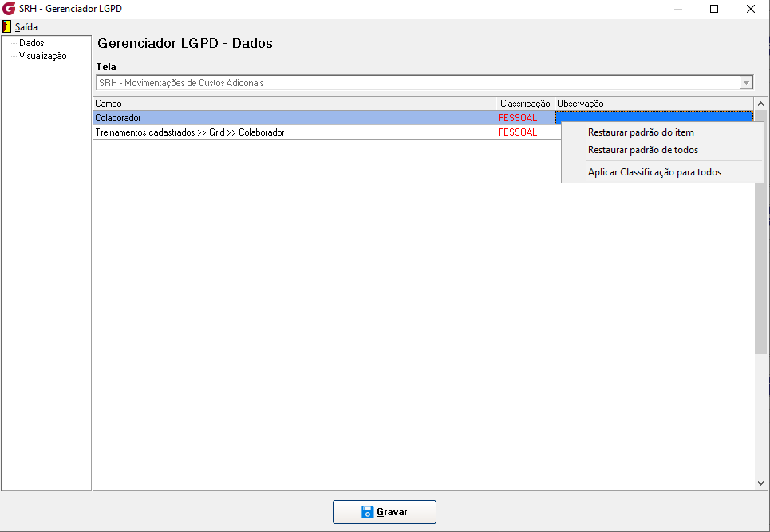Click PESSOAL classification in second row
The image size is (770, 532).
[x=518, y=132]
